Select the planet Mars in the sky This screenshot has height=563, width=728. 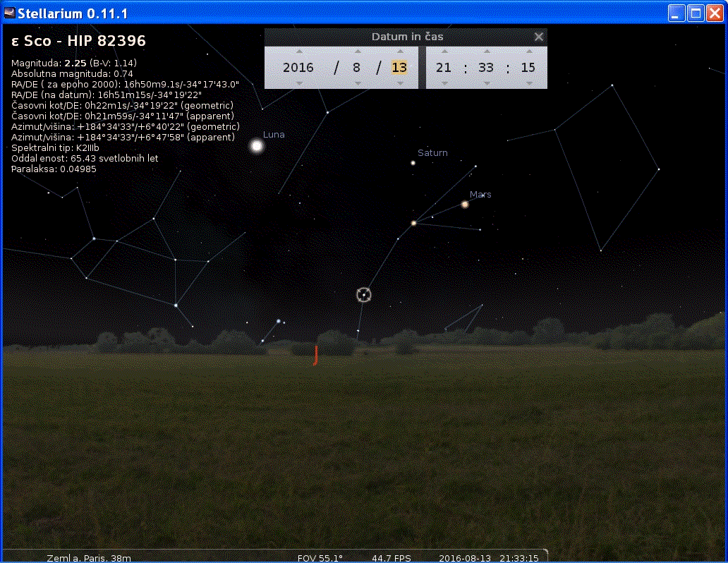click(x=465, y=205)
